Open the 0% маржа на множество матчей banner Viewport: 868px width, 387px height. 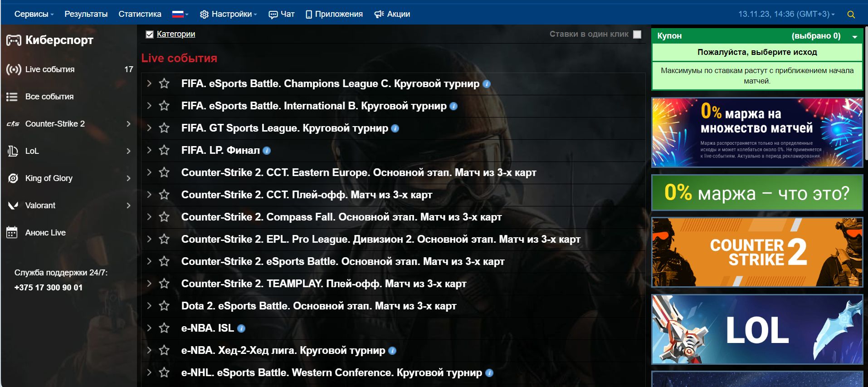click(x=757, y=132)
